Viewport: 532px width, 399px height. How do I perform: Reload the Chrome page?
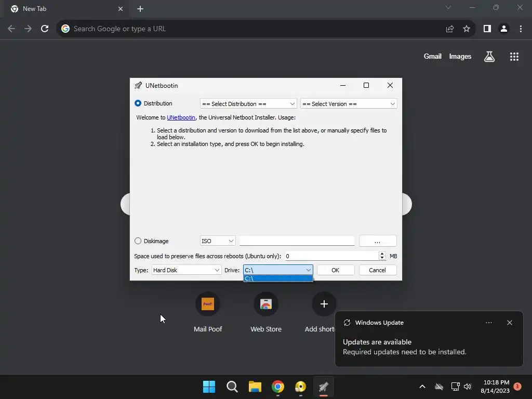click(x=45, y=29)
